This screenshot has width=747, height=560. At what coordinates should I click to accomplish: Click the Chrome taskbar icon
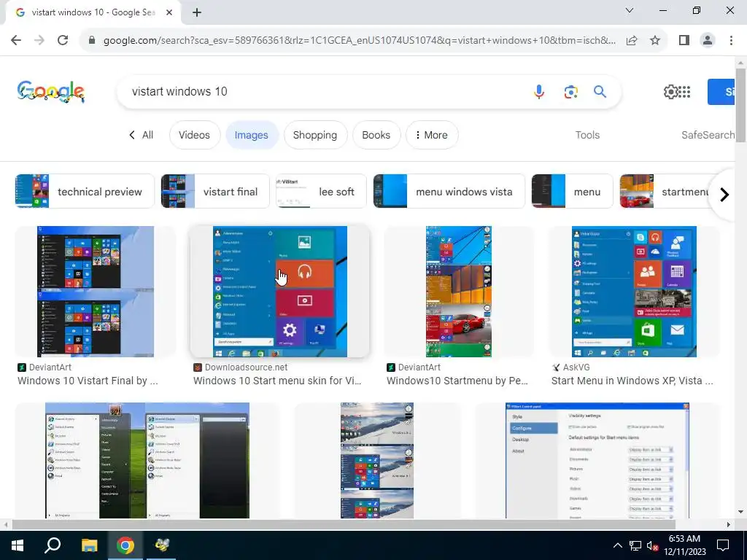[x=125, y=545]
